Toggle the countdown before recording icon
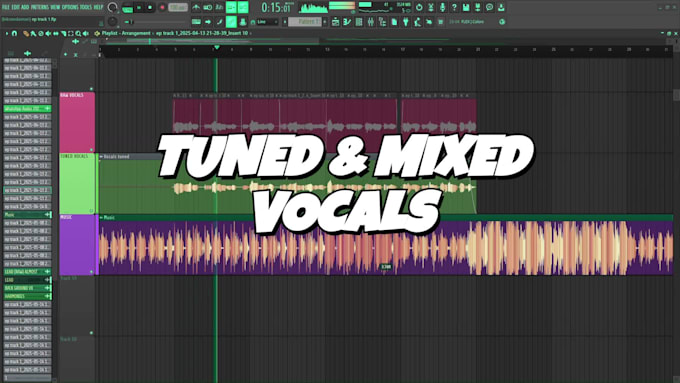 pyautogui.click(x=219, y=7)
